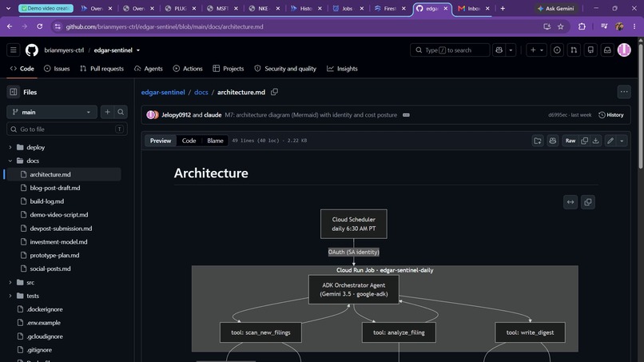Open the Chrome extensions puzzle icon
This screenshot has height=362, width=644.
582,26
